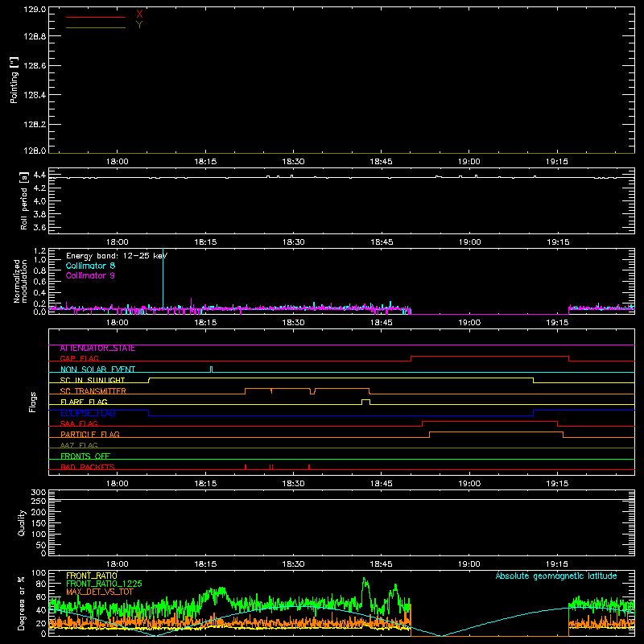Click the raised PARTICLE_FLAG orange step segment
The image size is (644, 644).
[496, 432]
